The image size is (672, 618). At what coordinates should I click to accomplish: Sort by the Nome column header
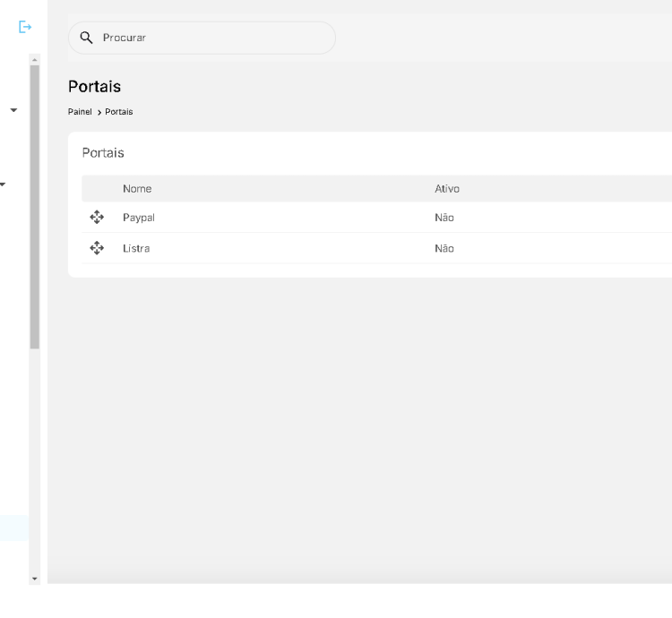137,189
